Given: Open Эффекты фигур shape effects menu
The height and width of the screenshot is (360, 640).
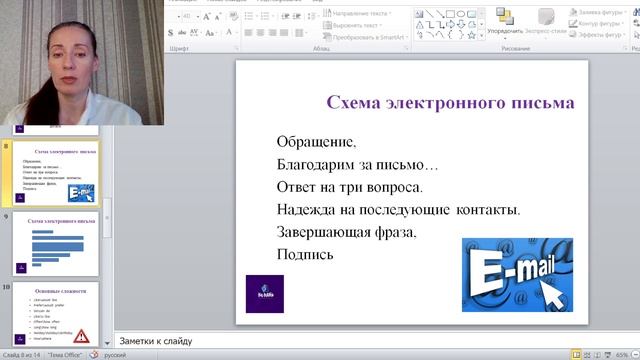Looking at the screenshot, I should pyautogui.click(x=597, y=35).
